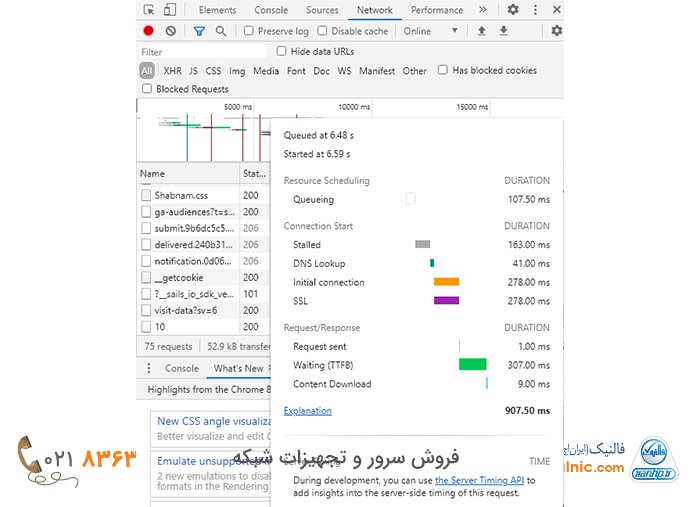Click the export HAR download icon
The width and height of the screenshot is (694, 507).
pyautogui.click(x=504, y=31)
